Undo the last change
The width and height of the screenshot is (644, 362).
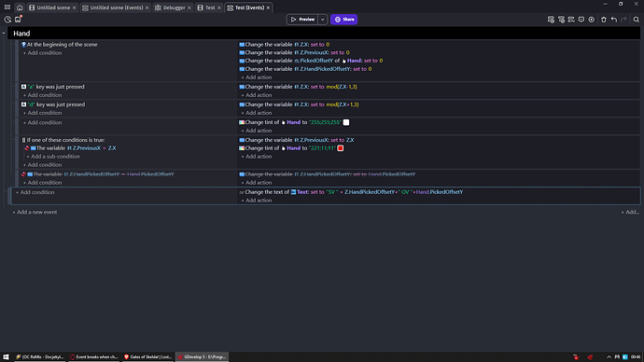613,20
